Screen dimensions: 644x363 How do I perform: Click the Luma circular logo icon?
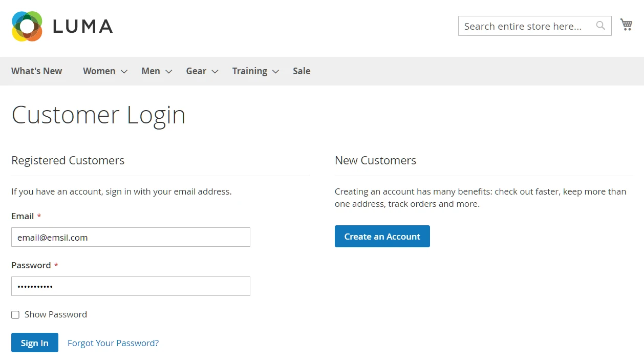pyautogui.click(x=27, y=26)
